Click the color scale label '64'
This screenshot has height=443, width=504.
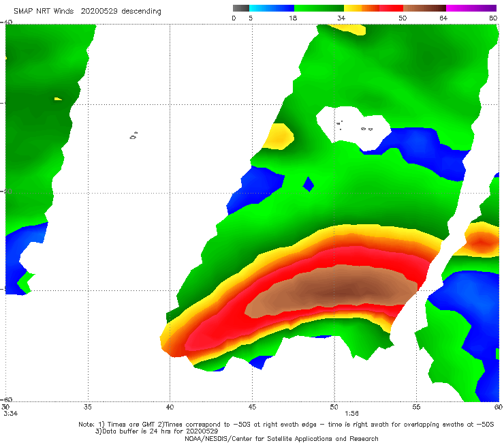pyautogui.click(x=443, y=18)
